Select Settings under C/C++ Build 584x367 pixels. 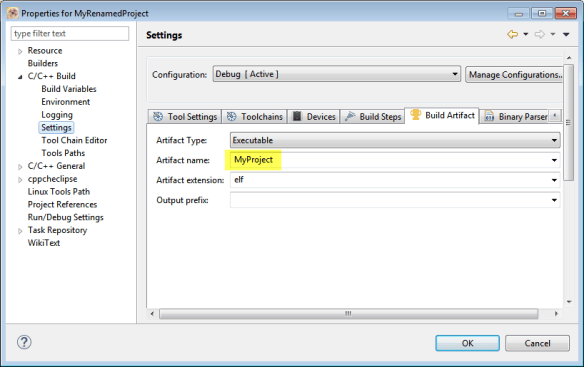pos(56,127)
